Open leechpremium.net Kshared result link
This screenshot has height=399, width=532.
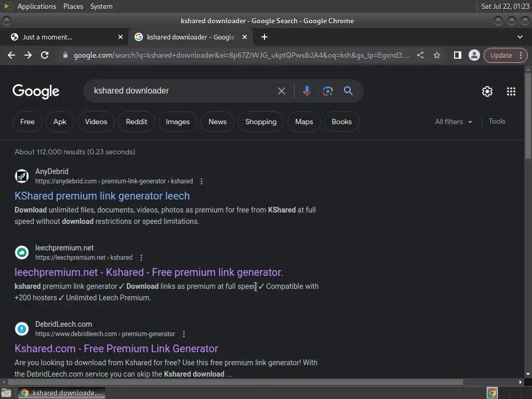tap(149, 272)
